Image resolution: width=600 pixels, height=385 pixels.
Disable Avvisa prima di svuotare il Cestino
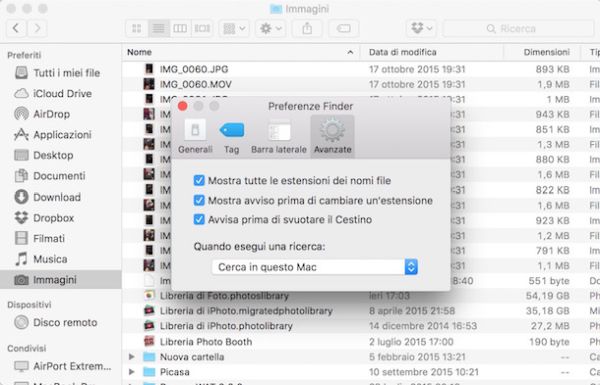[199, 219]
